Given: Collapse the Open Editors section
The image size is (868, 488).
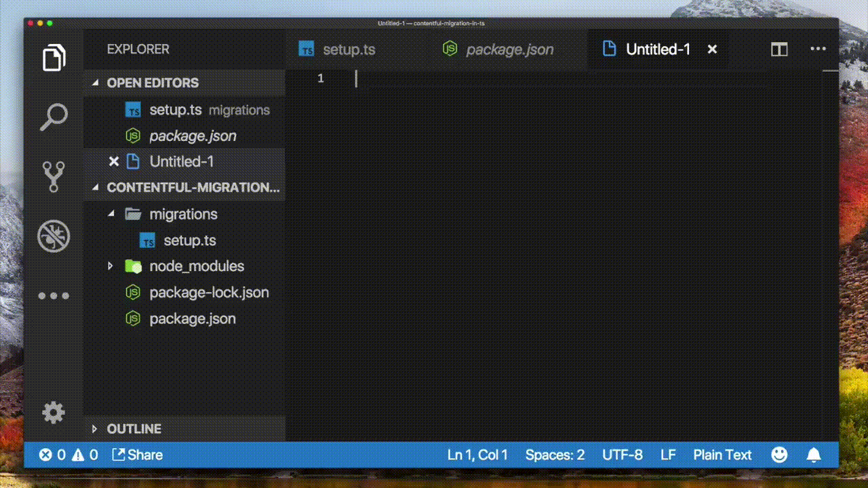Looking at the screenshot, I should coord(95,83).
